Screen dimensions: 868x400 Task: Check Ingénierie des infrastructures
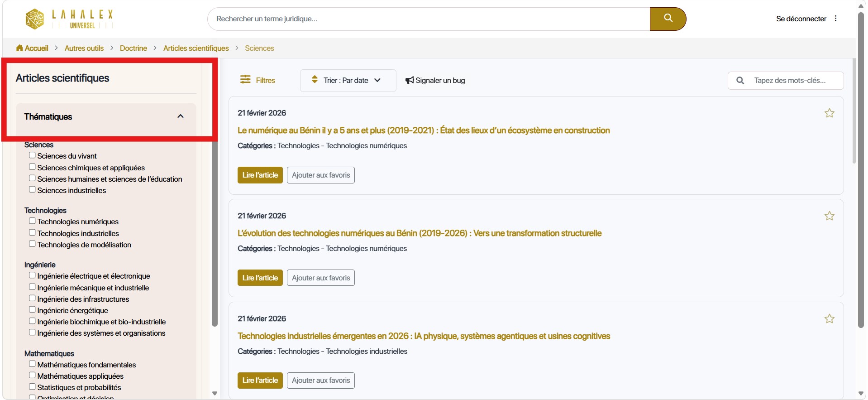(x=32, y=299)
